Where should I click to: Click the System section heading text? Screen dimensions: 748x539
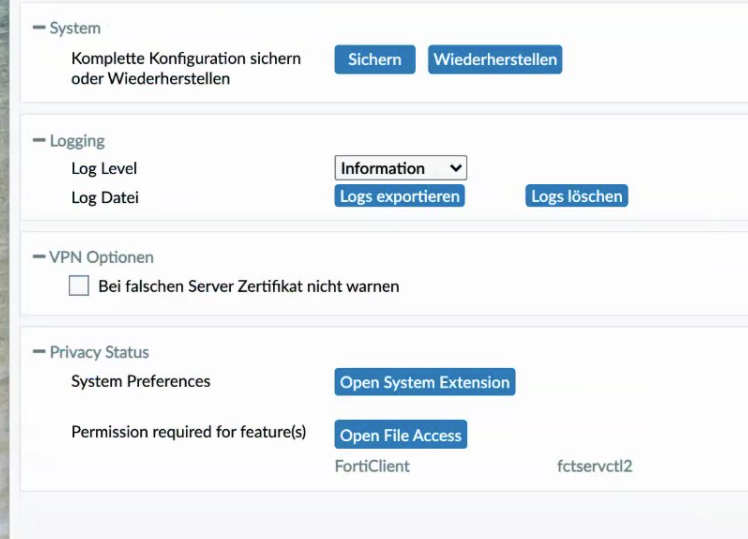75,29
